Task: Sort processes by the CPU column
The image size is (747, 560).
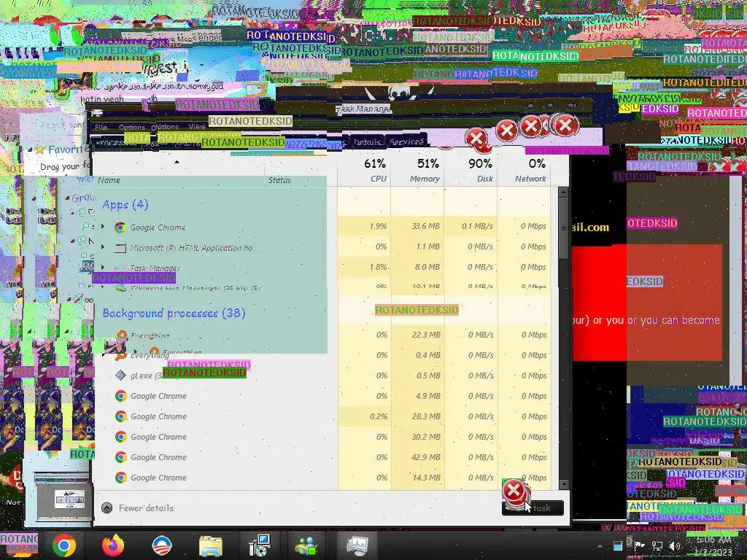Action: pos(365,169)
